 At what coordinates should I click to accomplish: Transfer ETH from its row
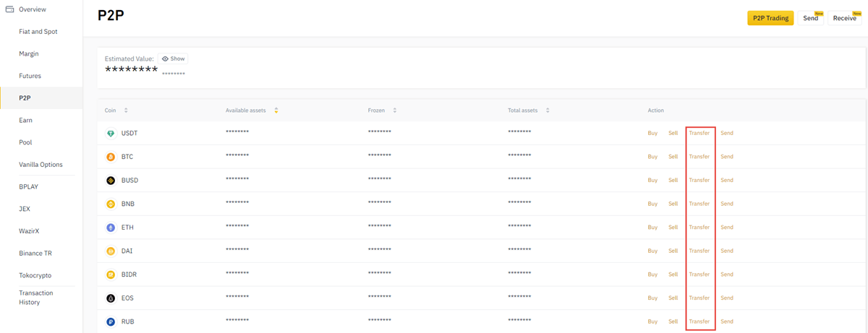pos(699,228)
